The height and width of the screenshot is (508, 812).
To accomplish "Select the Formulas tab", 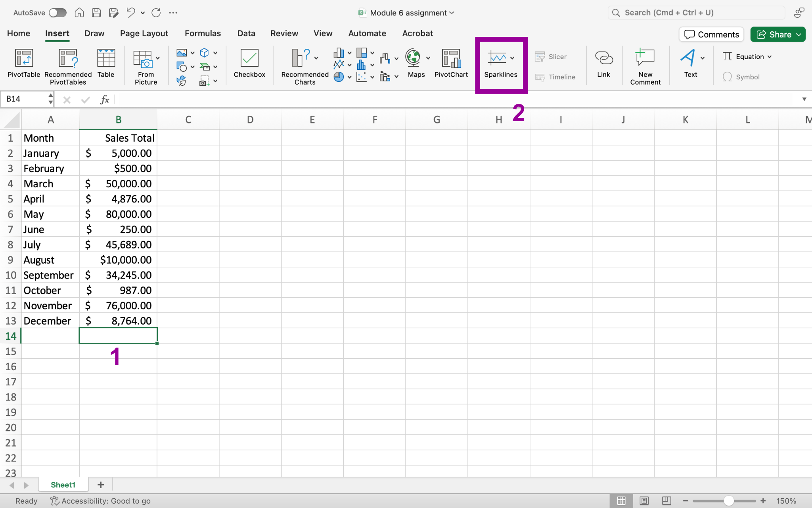I will tap(203, 33).
